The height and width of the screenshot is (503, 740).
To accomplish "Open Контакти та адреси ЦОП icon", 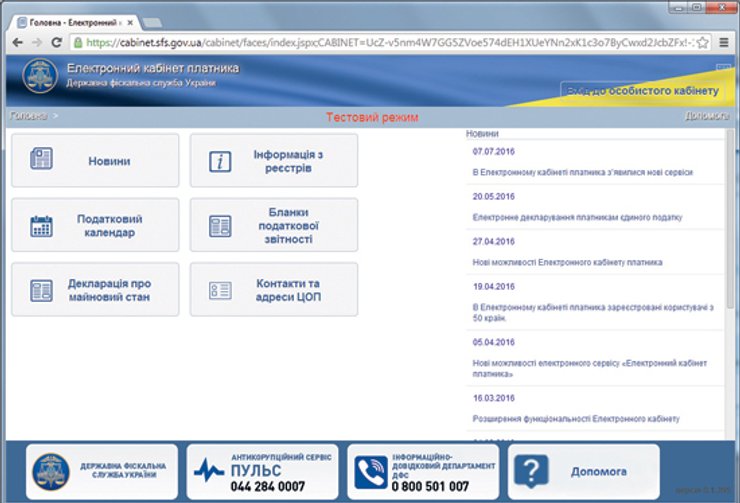I will pos(220,290).
